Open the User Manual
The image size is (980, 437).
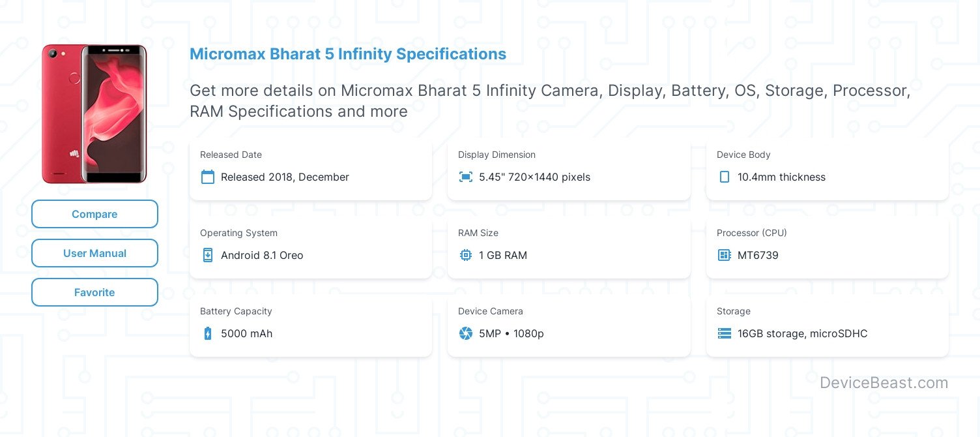(x=94, y=253)
